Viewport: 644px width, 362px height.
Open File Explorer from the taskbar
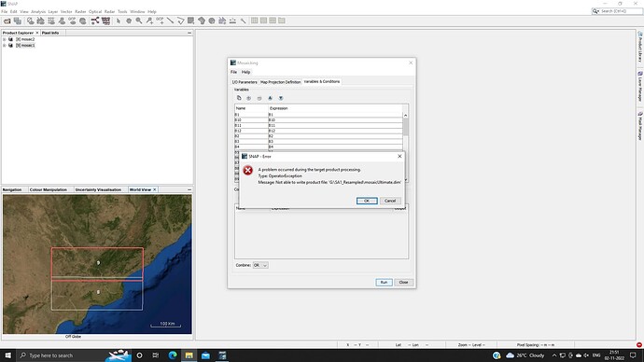coord(189,355)
